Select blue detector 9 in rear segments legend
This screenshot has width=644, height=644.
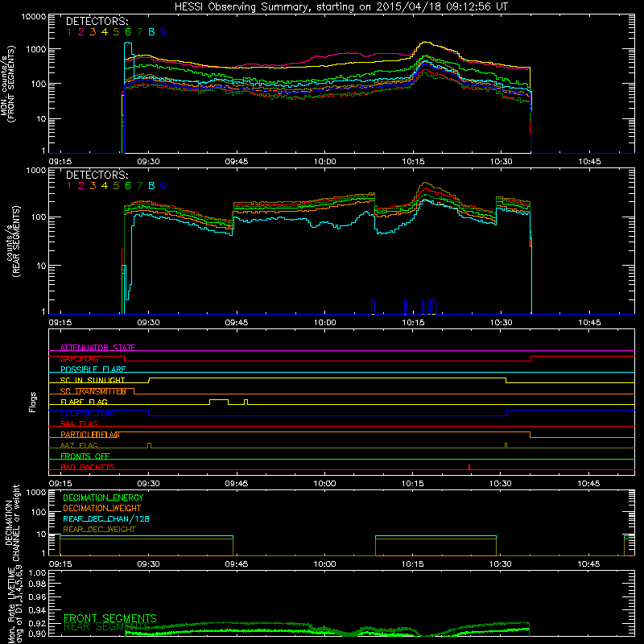163,186
